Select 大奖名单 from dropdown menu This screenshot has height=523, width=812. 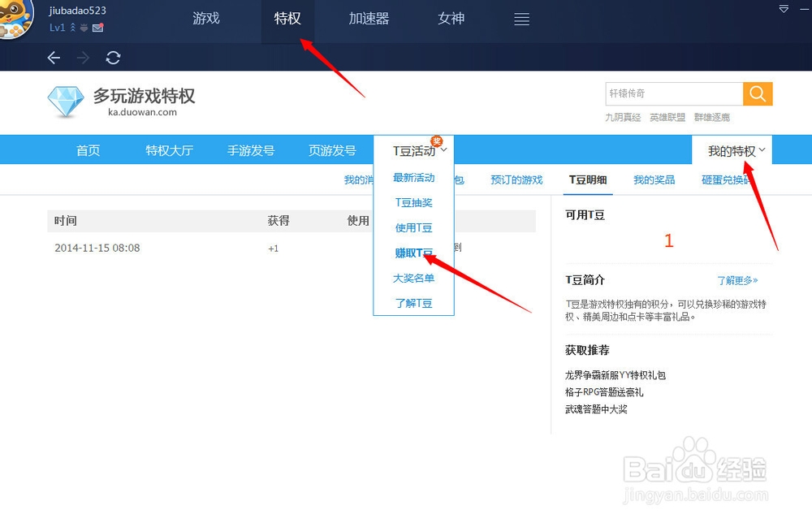click(x=414, y=278)
